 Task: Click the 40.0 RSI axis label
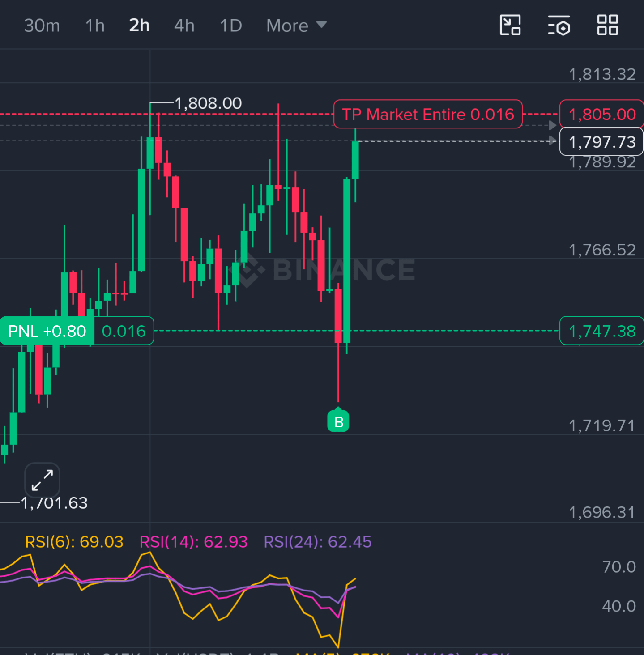619,606
